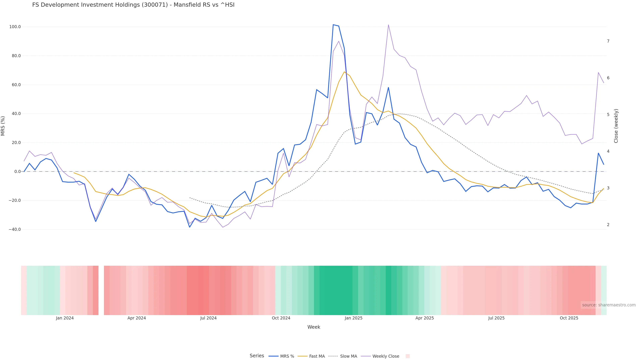Toggle the Slow MA dashed legend item
This screenshot has width=644, height=362.
[348, 356]
